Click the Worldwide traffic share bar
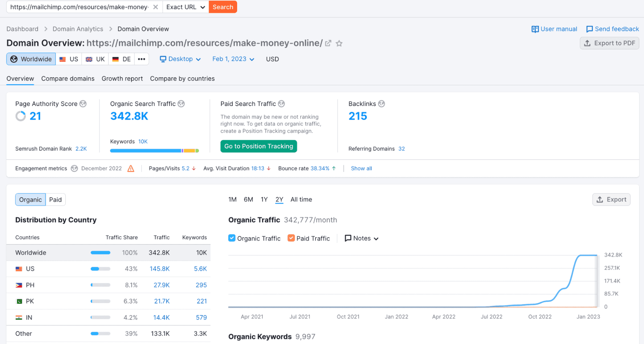 pos(100,253)
